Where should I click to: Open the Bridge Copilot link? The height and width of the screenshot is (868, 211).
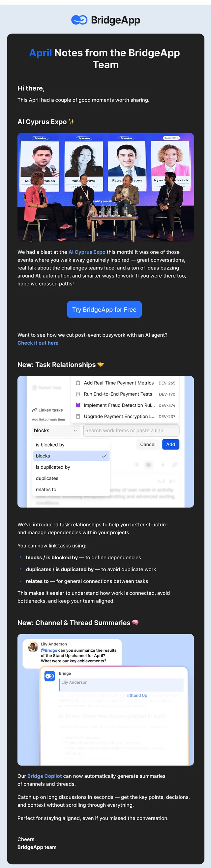45,776
